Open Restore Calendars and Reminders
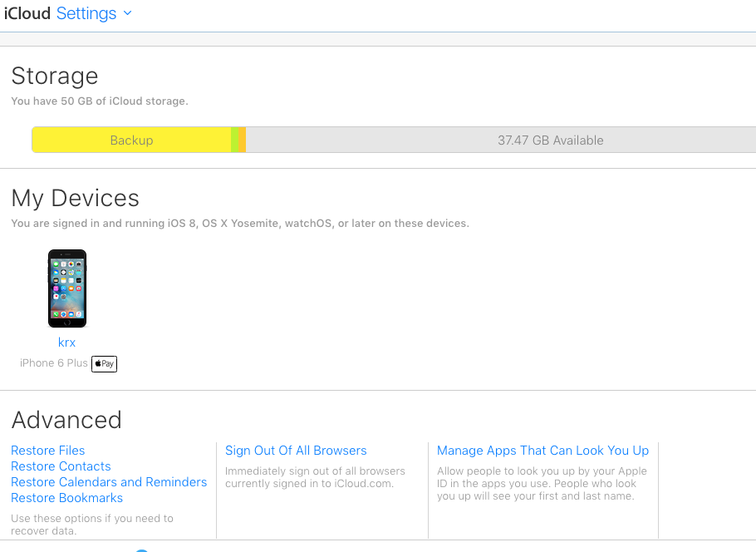This screenshot has width=756, height=552. pos(109,482)
